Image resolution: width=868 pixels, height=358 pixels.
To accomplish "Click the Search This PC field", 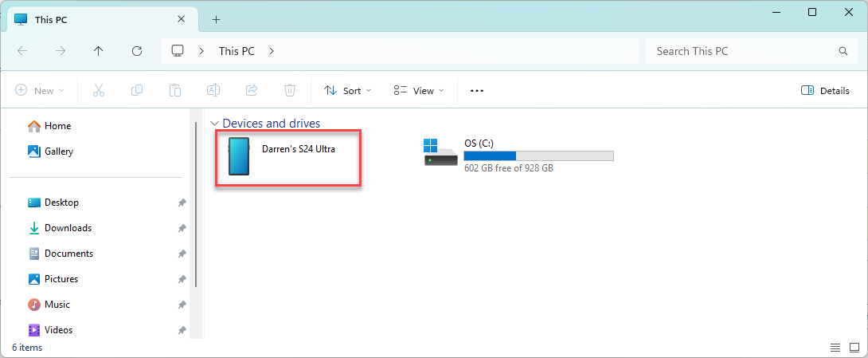I will pos(741,51).
